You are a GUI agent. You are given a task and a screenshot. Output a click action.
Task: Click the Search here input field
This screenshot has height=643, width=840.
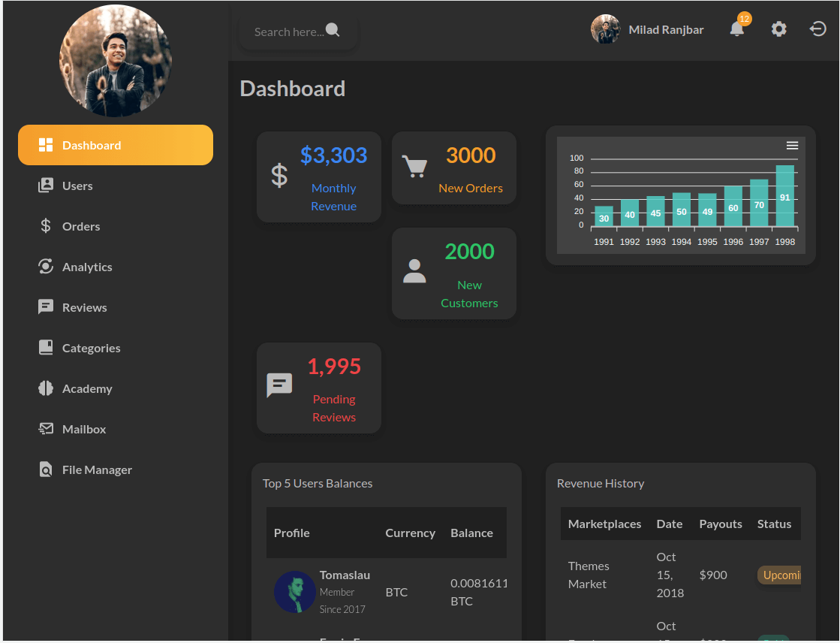click(288, 32)
